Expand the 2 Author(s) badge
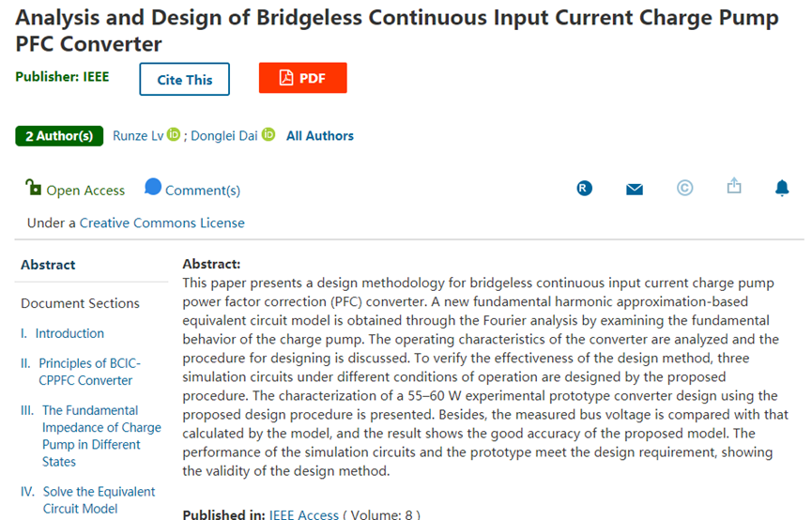The height and width of the screenshot is (520, 812). click(58, 136)
